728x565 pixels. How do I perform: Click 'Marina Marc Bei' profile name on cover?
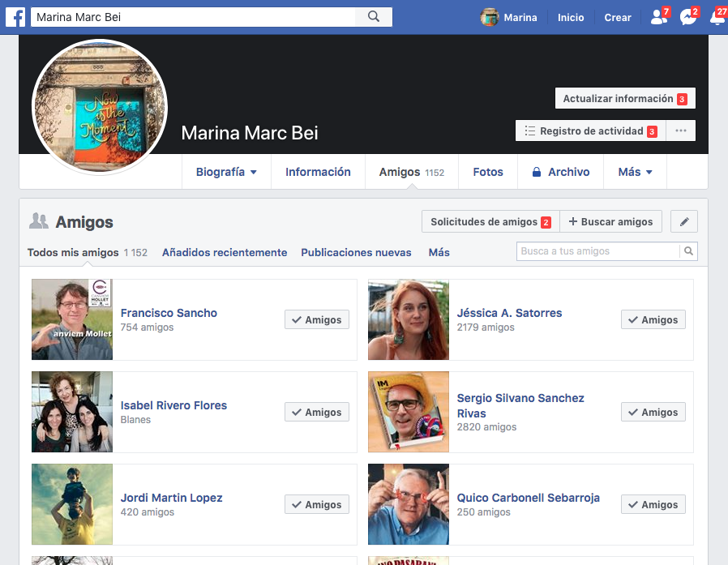(250, 133)
